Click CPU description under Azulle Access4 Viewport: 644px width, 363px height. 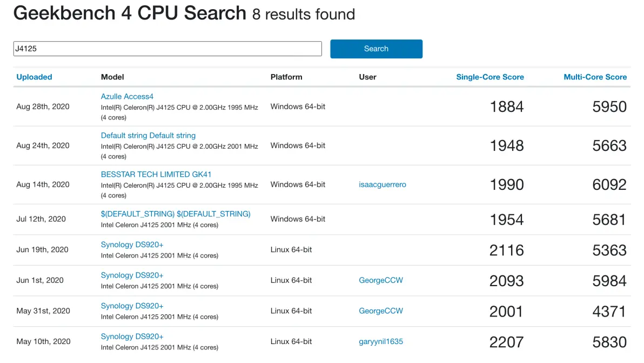click(x=179, y=113)
